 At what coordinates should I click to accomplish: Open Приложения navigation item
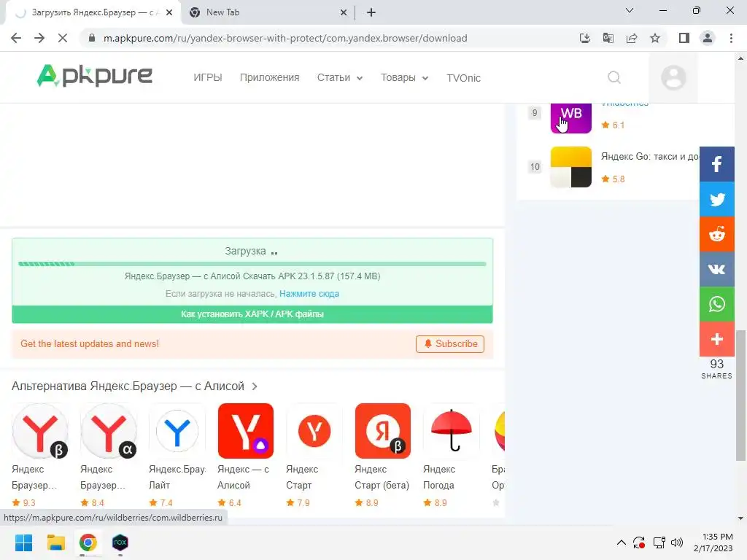[x=270, y=77]
